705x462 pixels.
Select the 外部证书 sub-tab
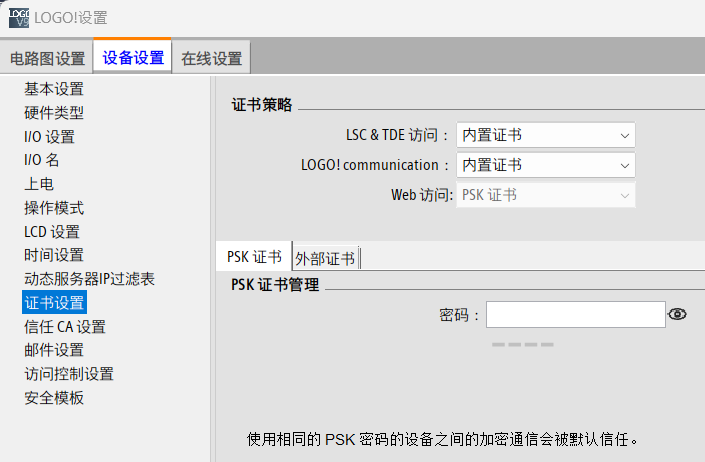pos(325,258)
